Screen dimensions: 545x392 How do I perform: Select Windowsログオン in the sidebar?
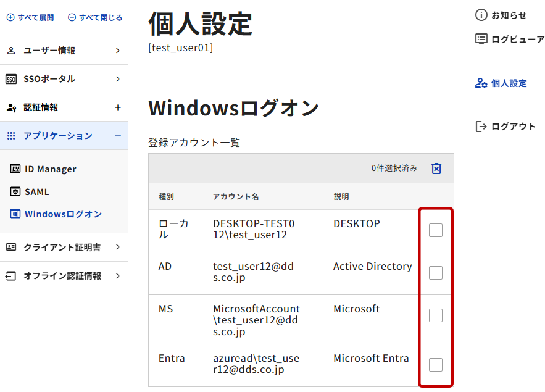[x=63, y=214]
